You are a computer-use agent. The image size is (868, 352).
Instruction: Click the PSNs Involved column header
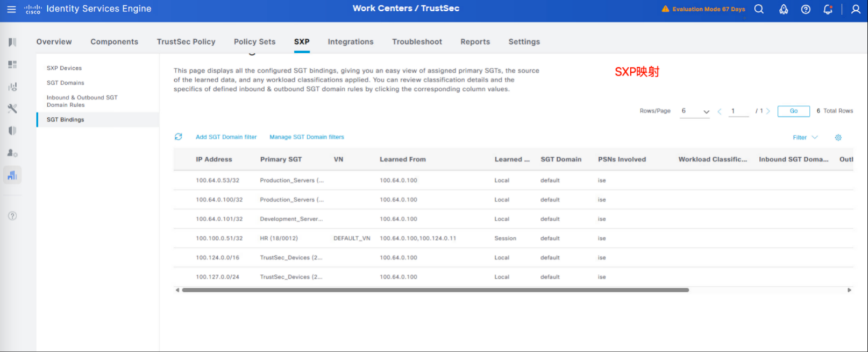622,159
